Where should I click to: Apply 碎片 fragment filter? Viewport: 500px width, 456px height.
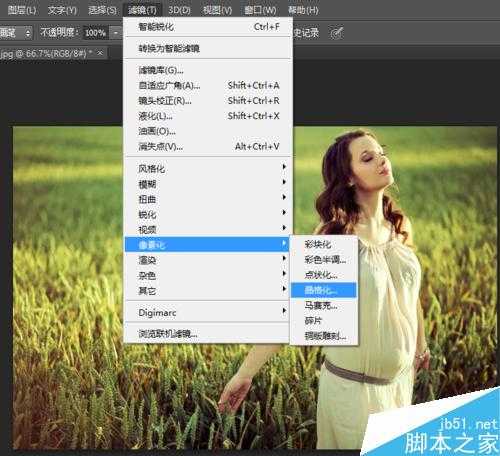point(324,321)
